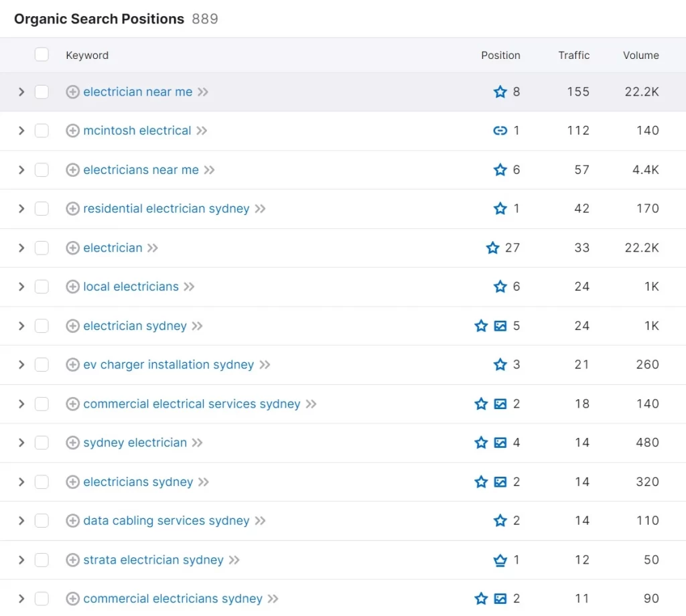This screenshot has width=686, height=616.
Task: Sort table by Traffic column
Action: (x=573, y=56)
